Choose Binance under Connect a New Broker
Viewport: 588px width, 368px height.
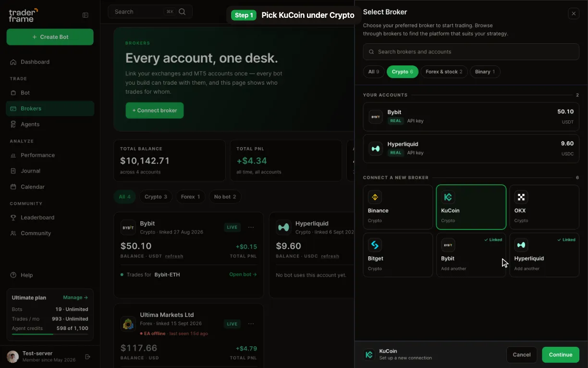tap(398, 207)
